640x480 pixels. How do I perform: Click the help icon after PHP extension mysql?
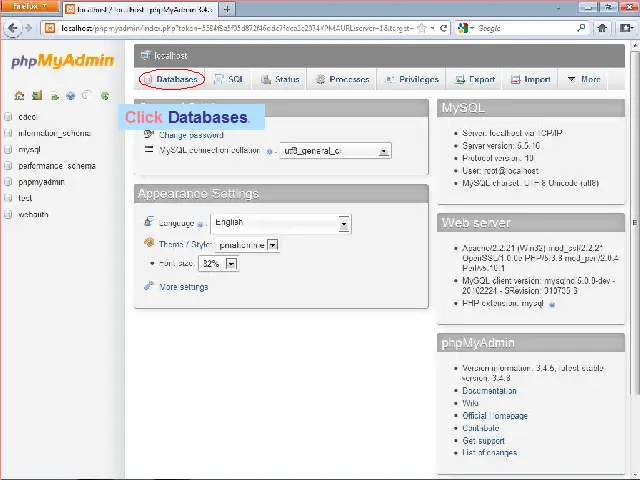(x=552, y=304)
